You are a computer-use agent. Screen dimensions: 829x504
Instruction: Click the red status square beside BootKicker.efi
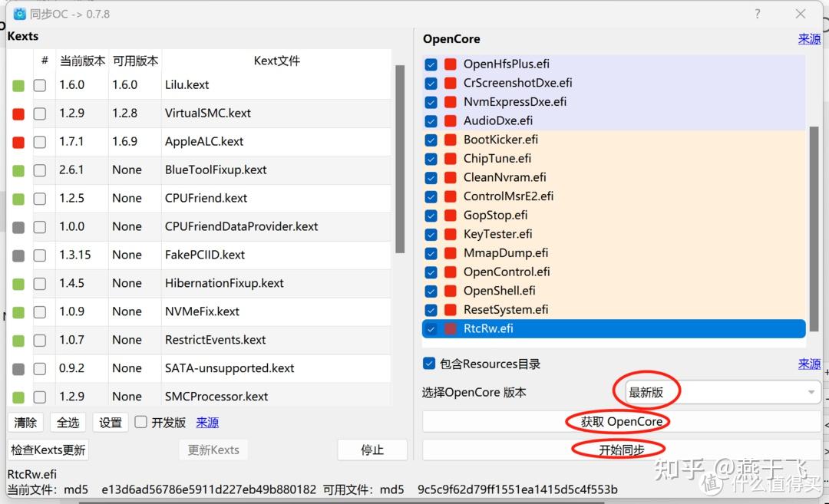coord(451,140)
